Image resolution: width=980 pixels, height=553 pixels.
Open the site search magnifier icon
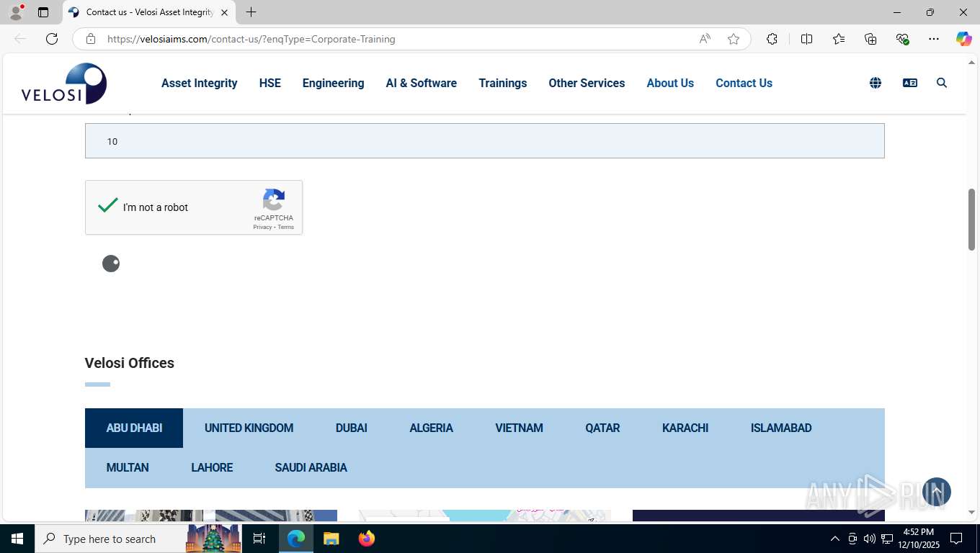(942, 83)
